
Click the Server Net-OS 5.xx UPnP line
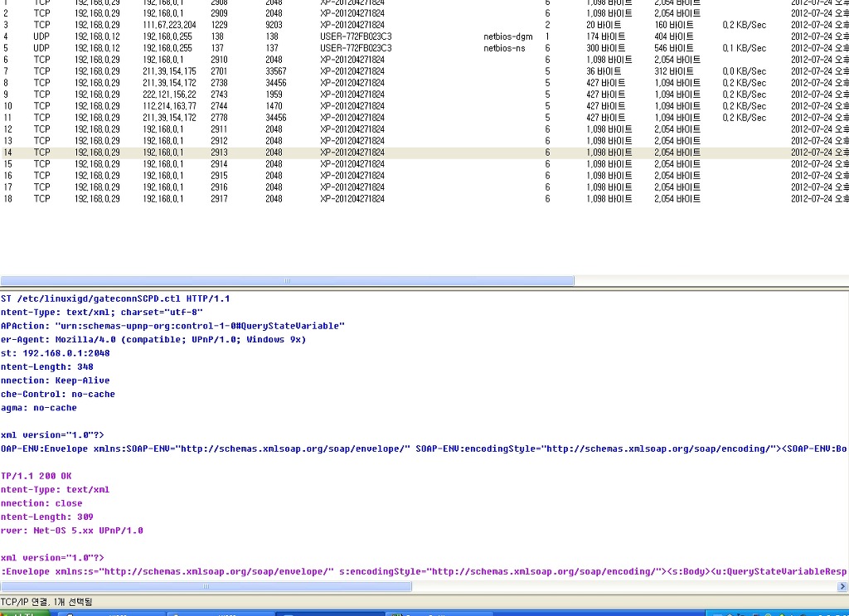pos(72,531)
